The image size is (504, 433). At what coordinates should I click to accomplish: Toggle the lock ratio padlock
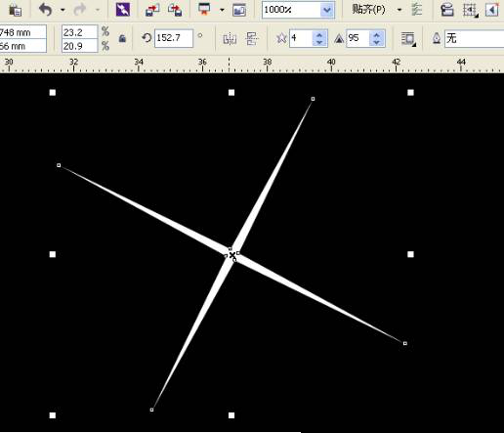point(122,38)
